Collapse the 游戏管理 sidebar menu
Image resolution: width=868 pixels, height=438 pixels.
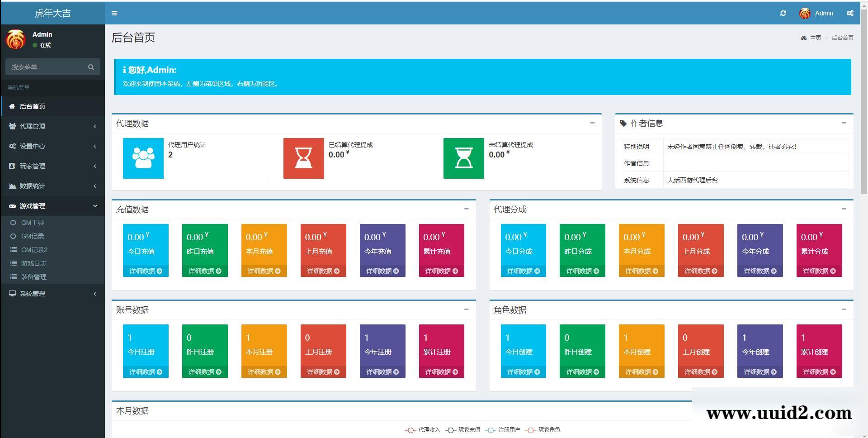pyautogui.click(x=52, y=206)
